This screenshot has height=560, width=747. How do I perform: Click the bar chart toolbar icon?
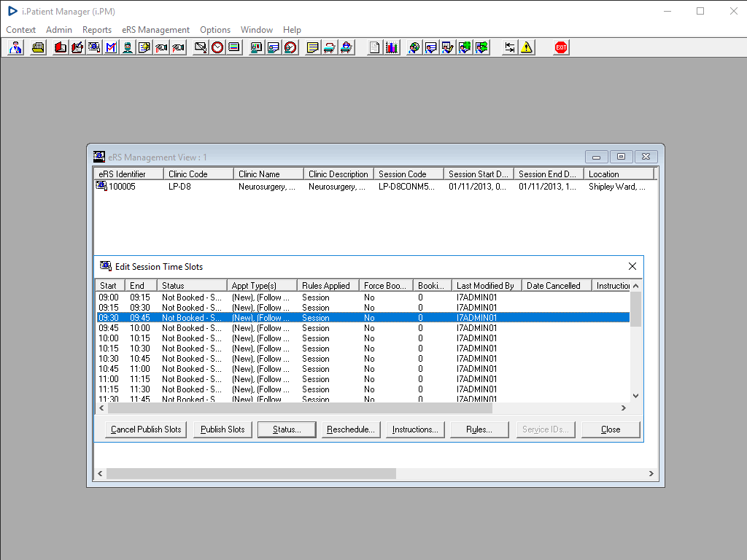point(392,47)
